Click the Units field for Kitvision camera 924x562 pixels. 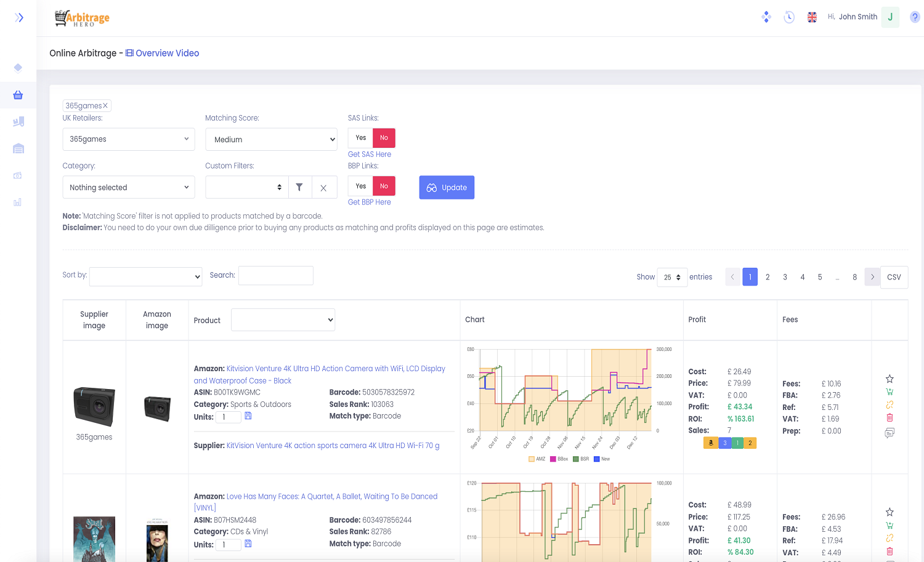tap(228, 417)
